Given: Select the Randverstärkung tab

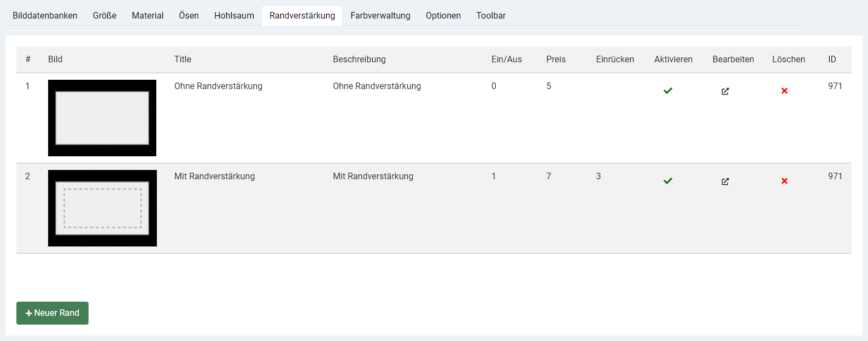Looking at the screenshot, I should pos(302,16).
